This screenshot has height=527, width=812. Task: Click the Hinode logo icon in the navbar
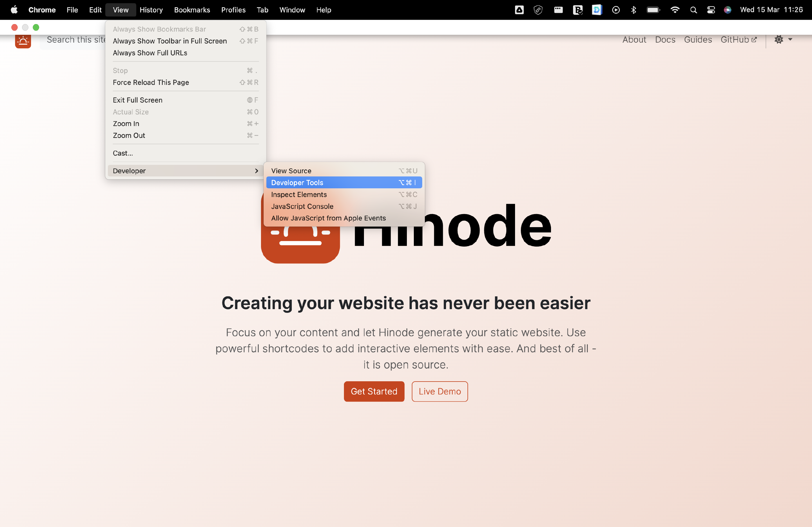click(23, 41)
